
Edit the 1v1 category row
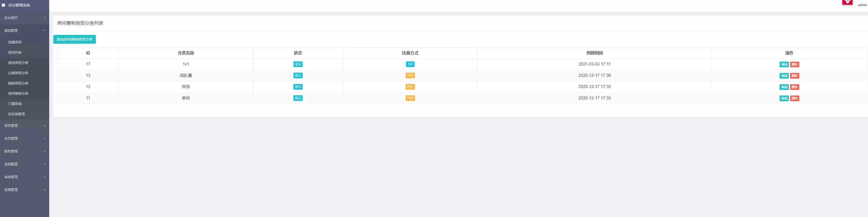point(784,64)
